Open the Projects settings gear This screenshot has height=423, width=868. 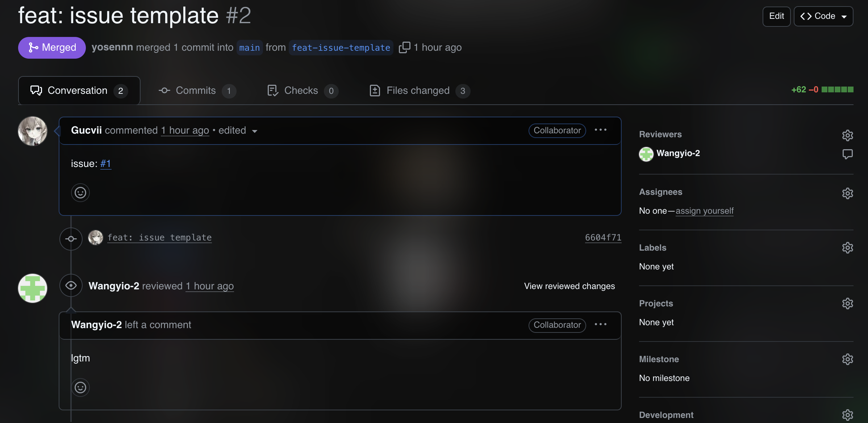847,303
